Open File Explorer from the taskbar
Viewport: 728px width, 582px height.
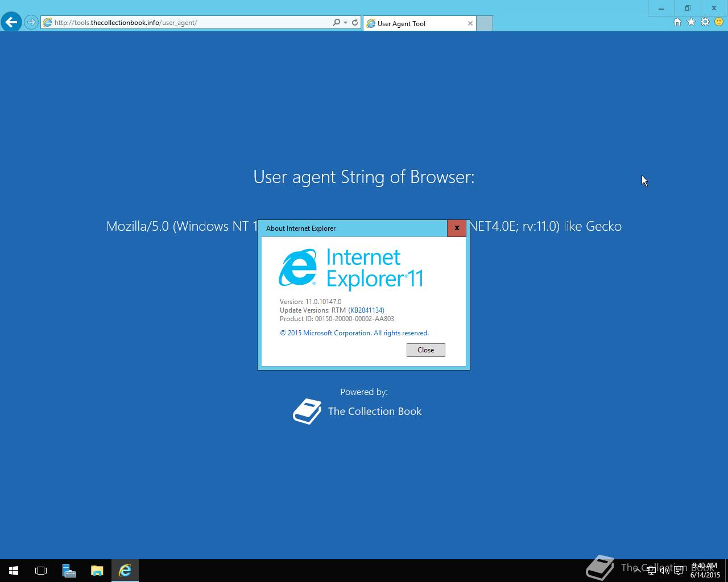coord(97,571)
